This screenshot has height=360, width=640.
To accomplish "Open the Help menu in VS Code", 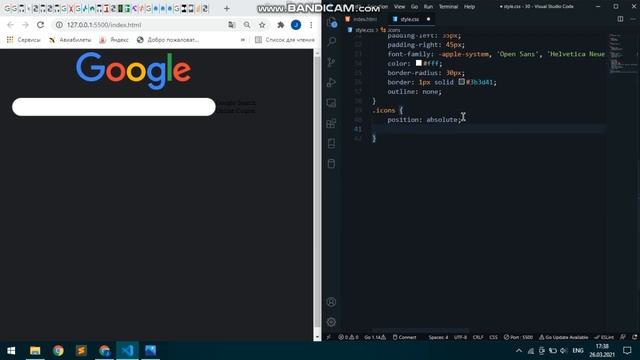I will (x=469, y=7).
